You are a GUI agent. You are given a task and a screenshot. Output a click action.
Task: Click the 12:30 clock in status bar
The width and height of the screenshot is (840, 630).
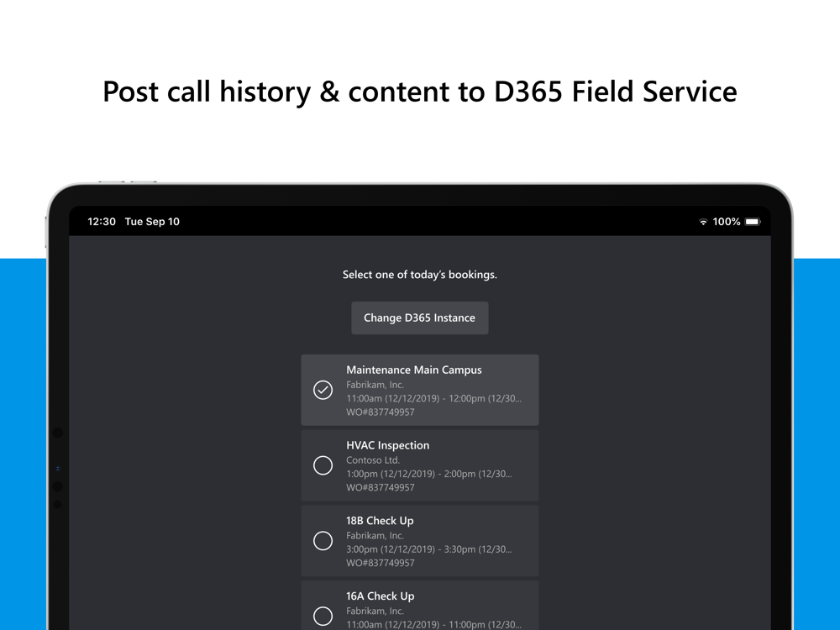[x=102, y=222]
